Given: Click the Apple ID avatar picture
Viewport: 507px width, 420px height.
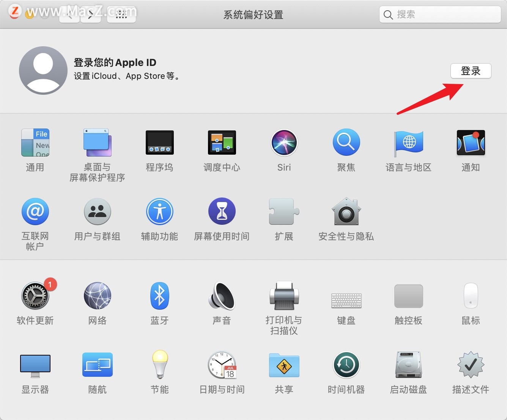Looking at the screenshot, I should [x=43, y=71].
